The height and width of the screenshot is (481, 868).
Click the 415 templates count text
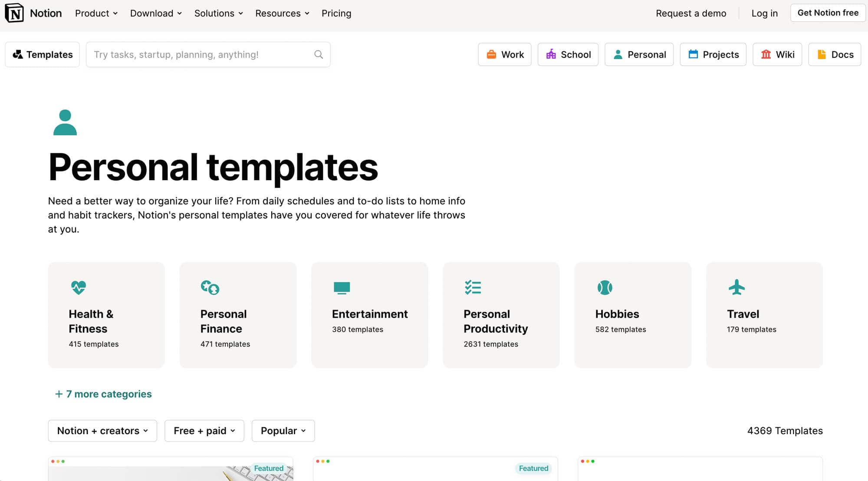click(94, 344)
